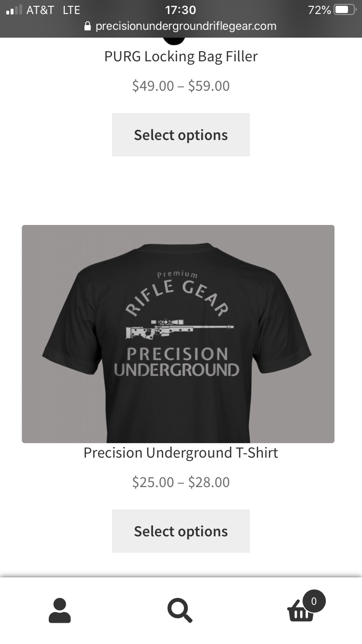
Task: Select options for PURG Locking Bag Filler
Action: 181,135
